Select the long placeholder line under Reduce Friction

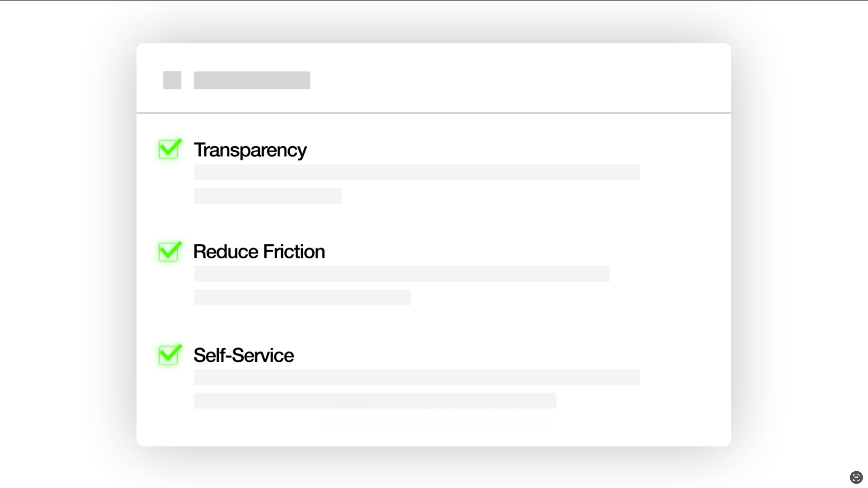(401, 274)
